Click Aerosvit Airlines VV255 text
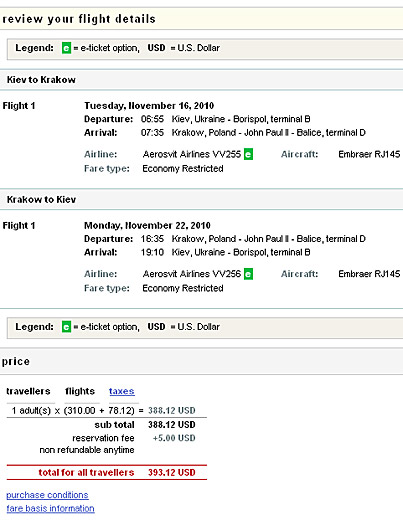The image size is (403, 525). pos(192,154)
